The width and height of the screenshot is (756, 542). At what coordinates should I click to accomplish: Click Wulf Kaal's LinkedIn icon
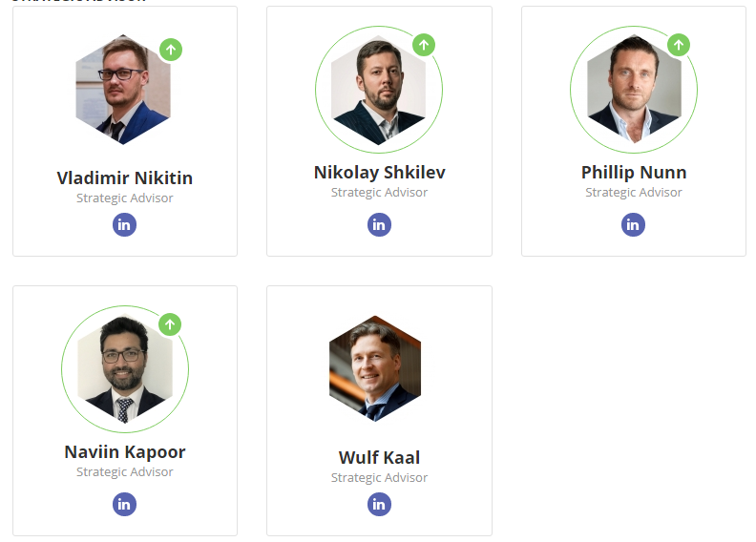coord(379,504)
